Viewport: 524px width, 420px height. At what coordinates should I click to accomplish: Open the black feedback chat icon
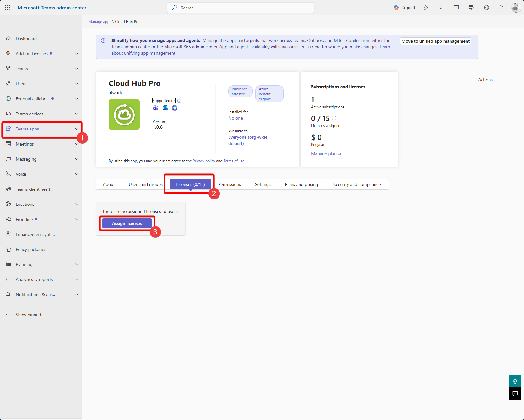(515, 394)
